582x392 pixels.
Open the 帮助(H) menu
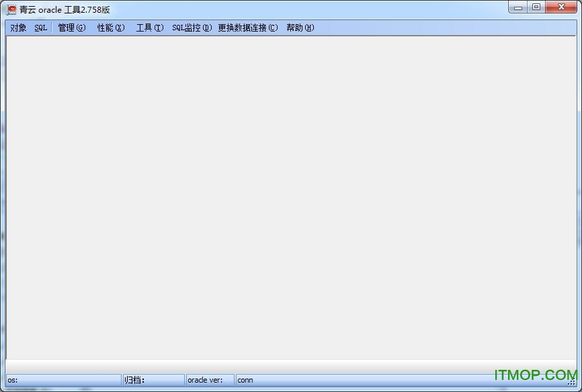point(300,28)
